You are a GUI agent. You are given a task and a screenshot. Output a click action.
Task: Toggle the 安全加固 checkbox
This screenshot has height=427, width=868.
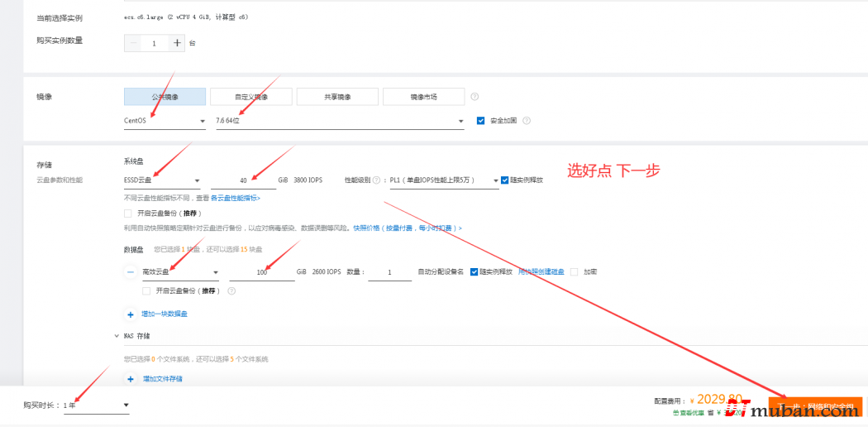pyautogui.click(x=481, y=121)
